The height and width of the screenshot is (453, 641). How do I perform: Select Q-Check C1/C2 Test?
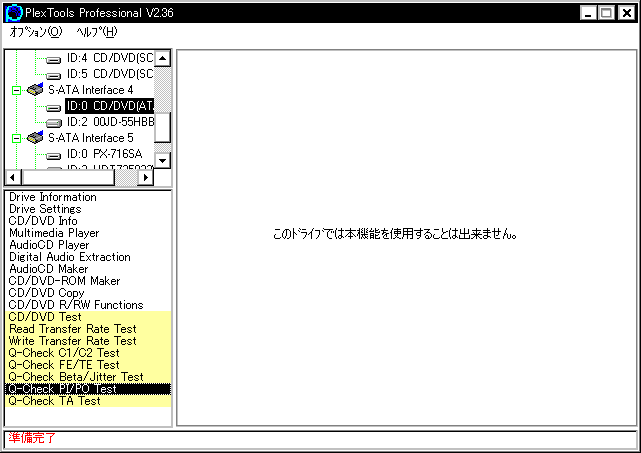(x=88, y=353)
